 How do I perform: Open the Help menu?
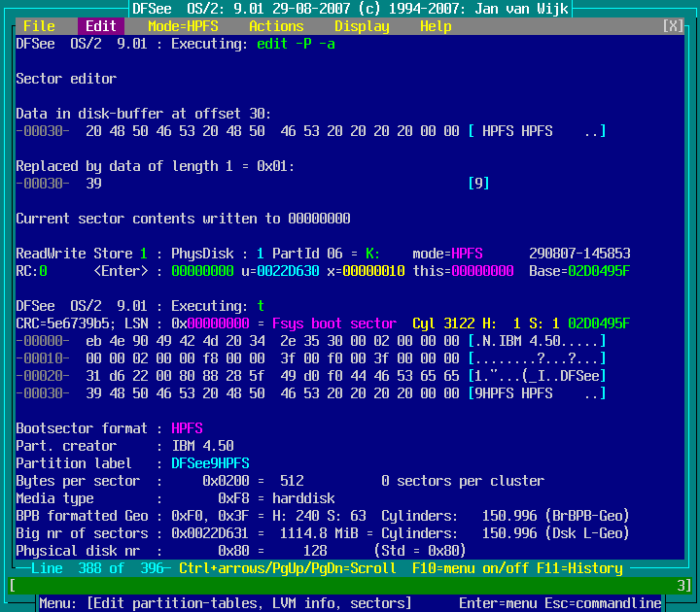click(x=436, y=26)
